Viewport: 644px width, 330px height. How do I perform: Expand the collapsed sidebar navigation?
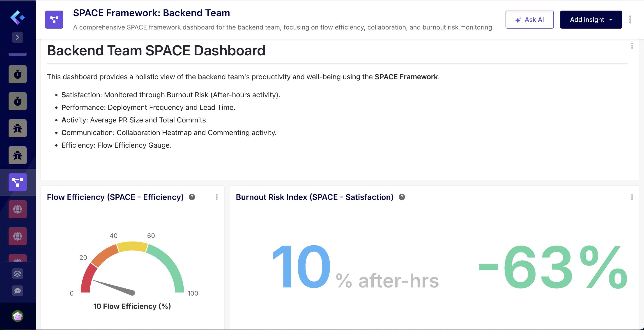(x=17, y=37)
